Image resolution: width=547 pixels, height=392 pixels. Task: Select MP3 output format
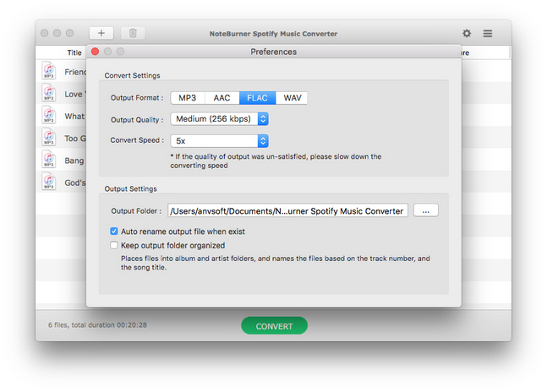click(x=188, y=98)
